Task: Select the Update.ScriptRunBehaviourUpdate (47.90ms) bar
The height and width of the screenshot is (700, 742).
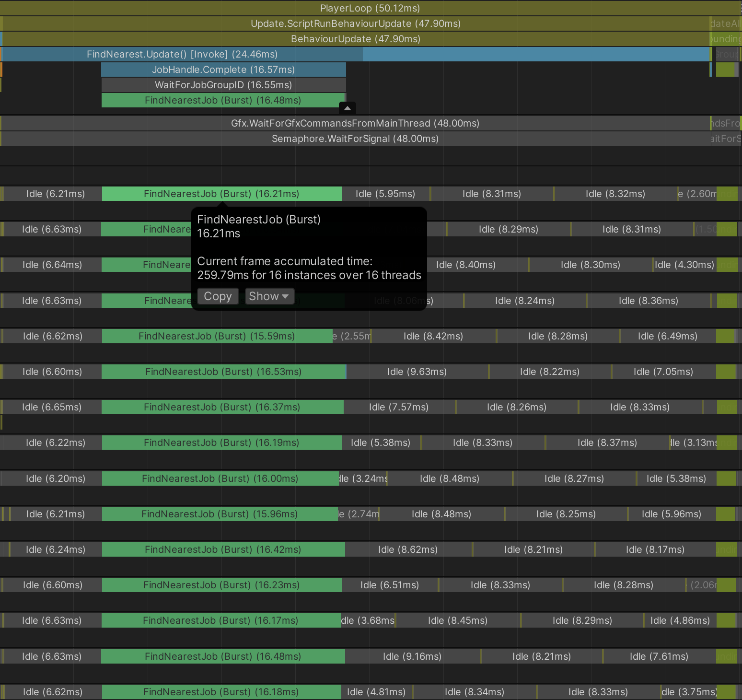Action: tap(355, 23)
